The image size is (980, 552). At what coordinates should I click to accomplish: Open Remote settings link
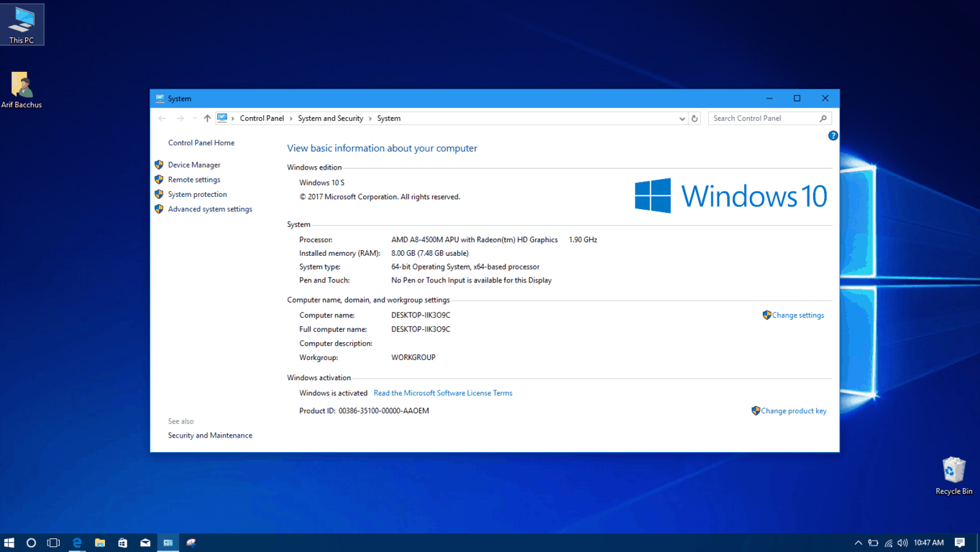click(x=194, y=180)
